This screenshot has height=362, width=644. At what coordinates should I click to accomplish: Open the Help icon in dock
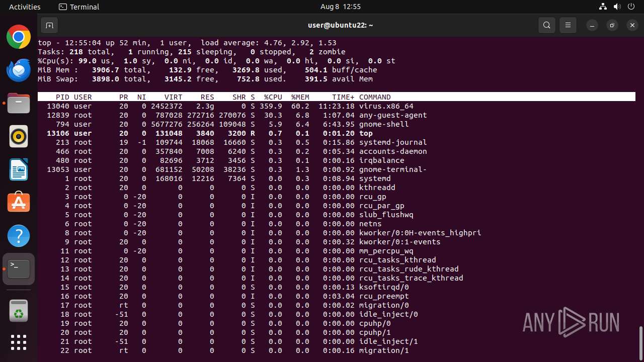coord(19,236)
